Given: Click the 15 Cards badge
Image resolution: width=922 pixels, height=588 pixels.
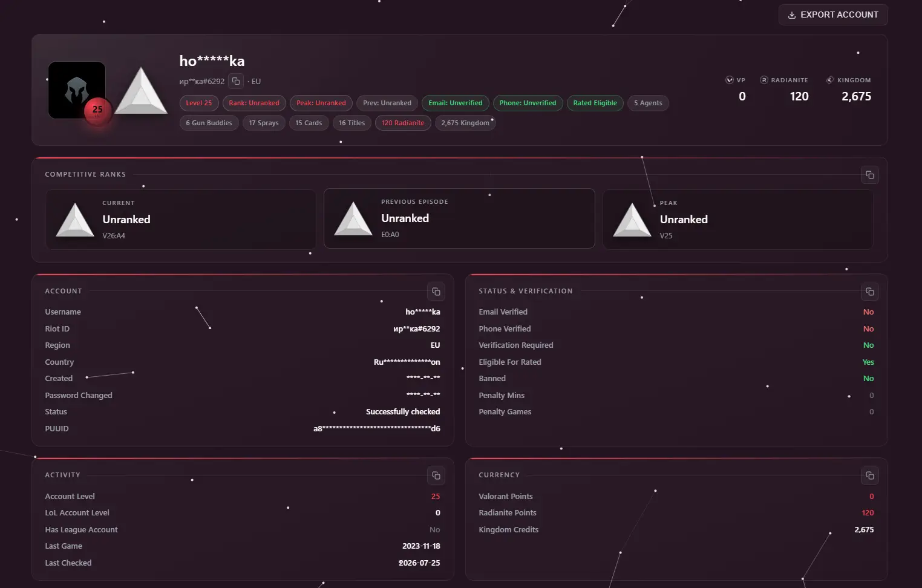Looking at the screenshot, I should click(309, 123).
